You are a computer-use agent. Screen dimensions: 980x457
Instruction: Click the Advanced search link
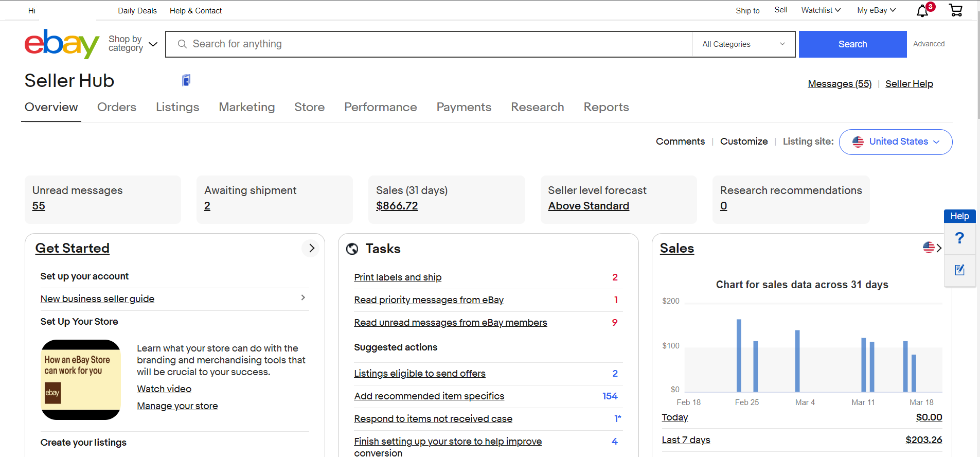(929, 44)
